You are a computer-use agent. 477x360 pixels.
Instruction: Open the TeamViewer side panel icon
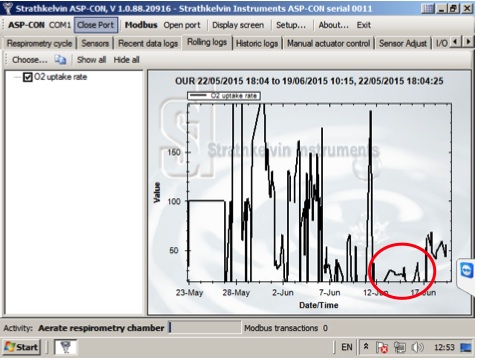click(x=467, y=270)
